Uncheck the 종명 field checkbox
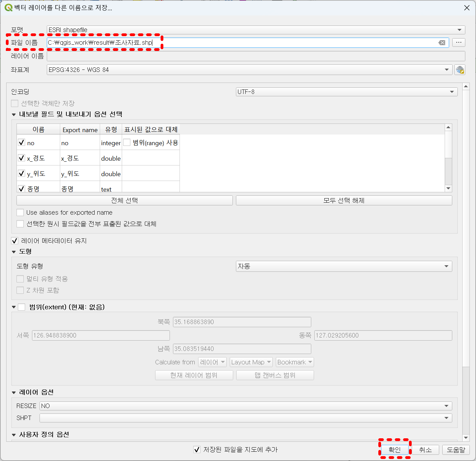Viewport: 476px width, 461px height. [x=21, y=189]
